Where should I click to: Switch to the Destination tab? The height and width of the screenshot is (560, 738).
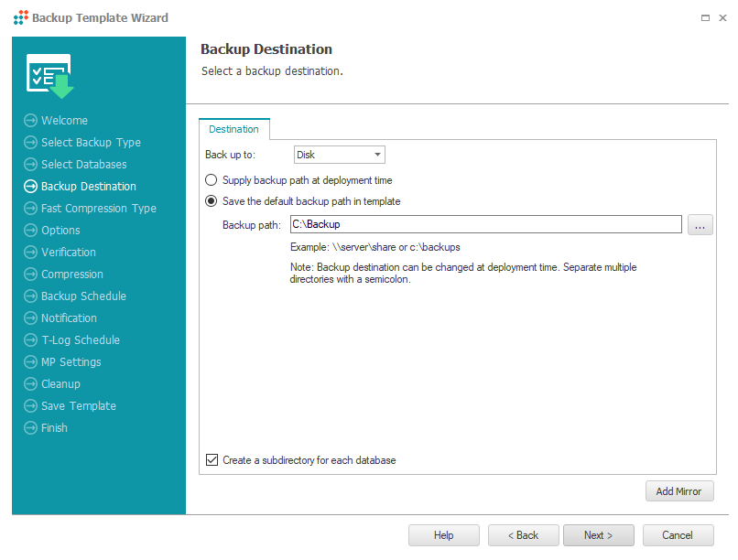233,129
